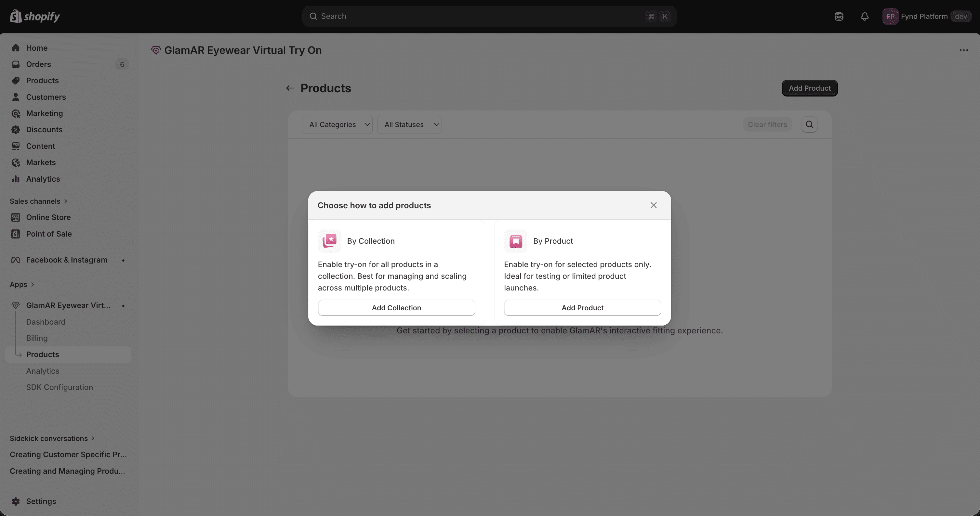
Task: Click Add Product in the dialog
Action: (582, 308)
